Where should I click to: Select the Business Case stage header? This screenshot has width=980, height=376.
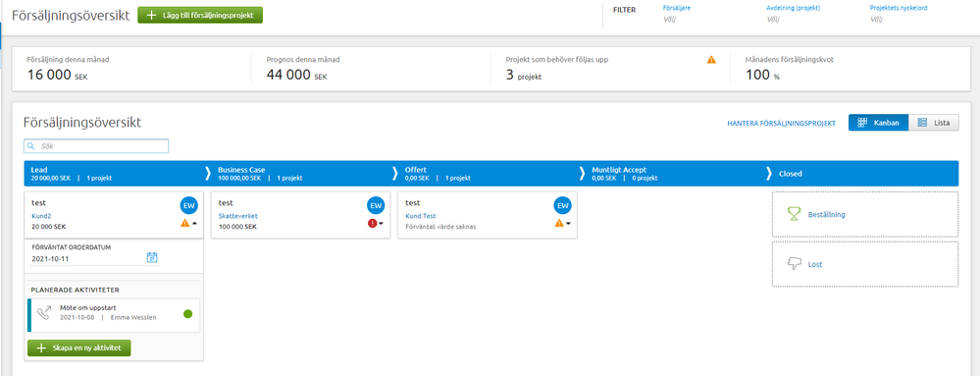pos(301,174)
